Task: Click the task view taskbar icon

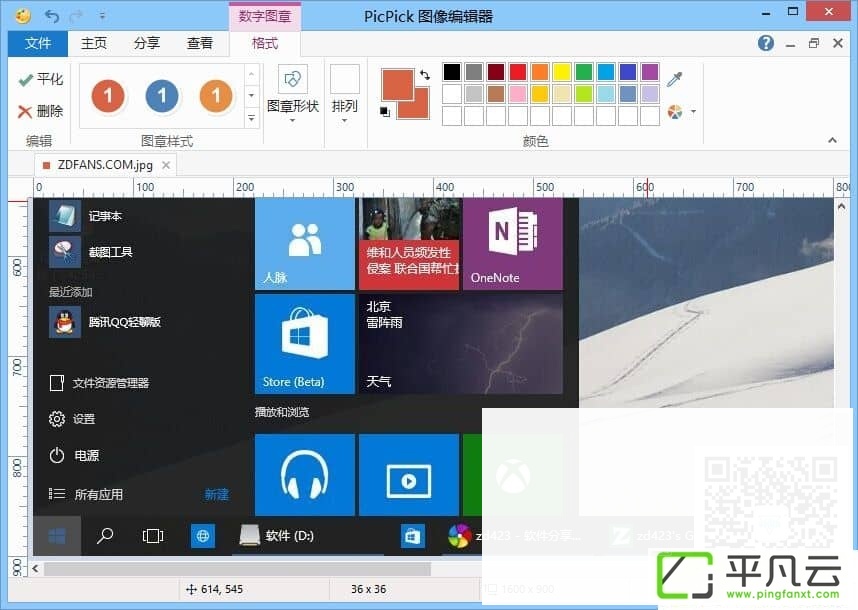Action: (x=153, y=536)
